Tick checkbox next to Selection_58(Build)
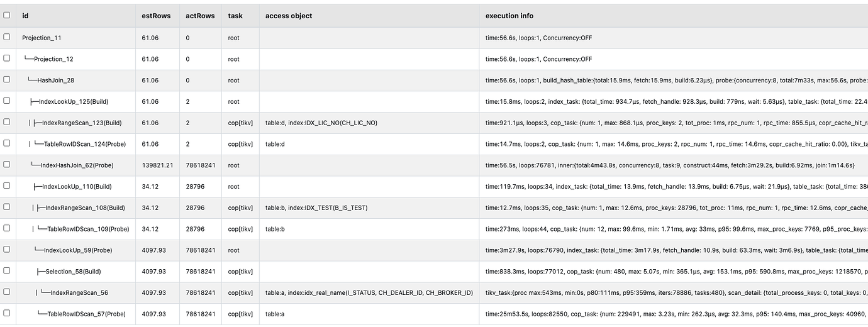This screenshot has height=327, width=868. point(7,270)
